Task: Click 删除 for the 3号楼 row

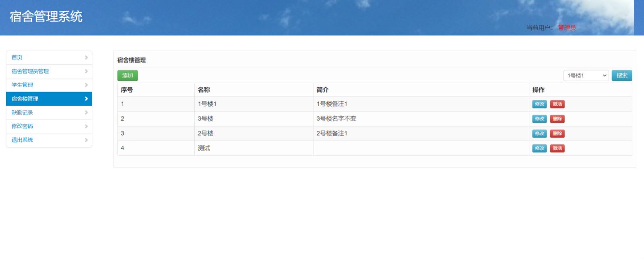Action: click(x=557, y=119)
